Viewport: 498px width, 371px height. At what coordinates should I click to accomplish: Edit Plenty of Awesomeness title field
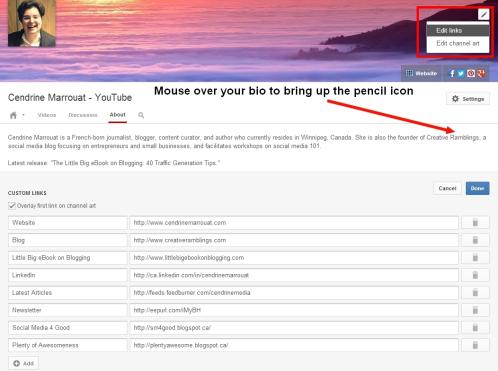tap(68, 345)
